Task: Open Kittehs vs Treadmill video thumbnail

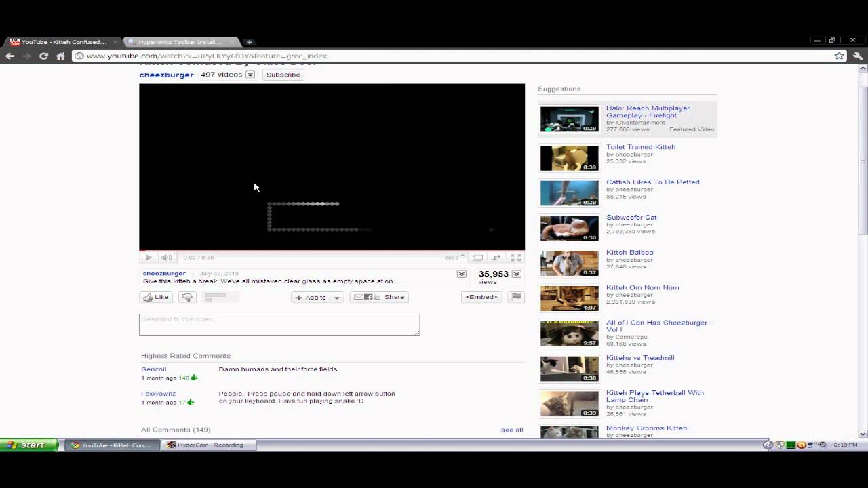Action: [x=569, y=369]
